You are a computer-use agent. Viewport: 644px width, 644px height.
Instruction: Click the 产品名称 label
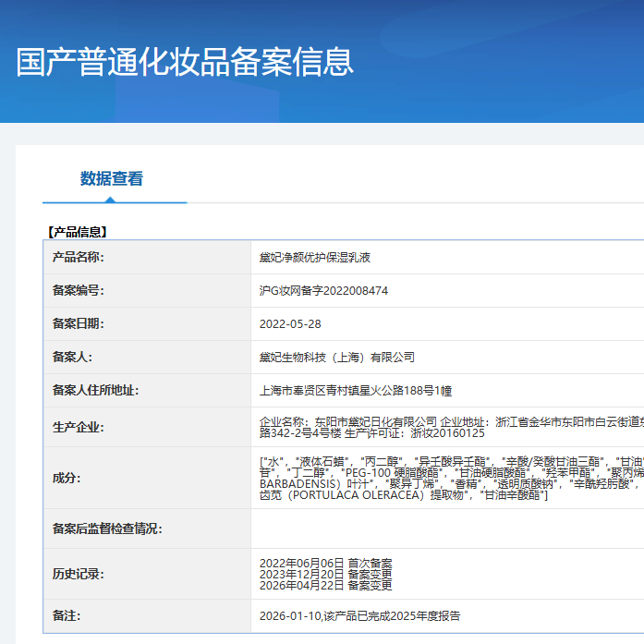point(78,257)
